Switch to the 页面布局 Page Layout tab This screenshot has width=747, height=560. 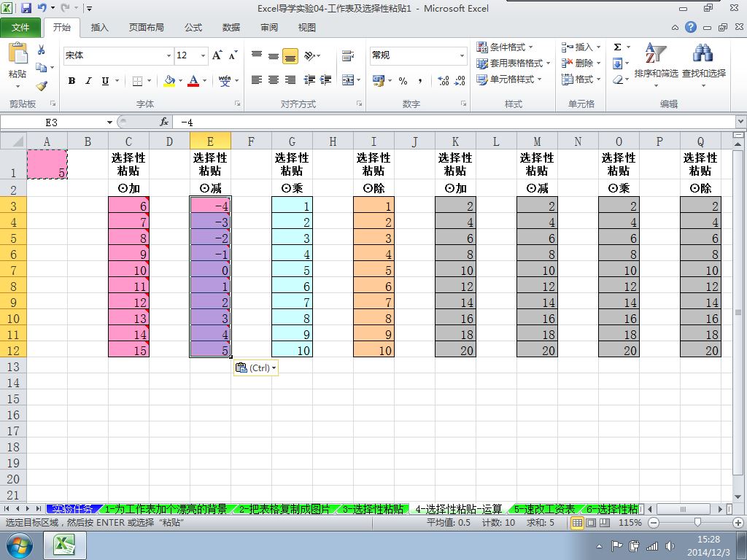[146, 27]
